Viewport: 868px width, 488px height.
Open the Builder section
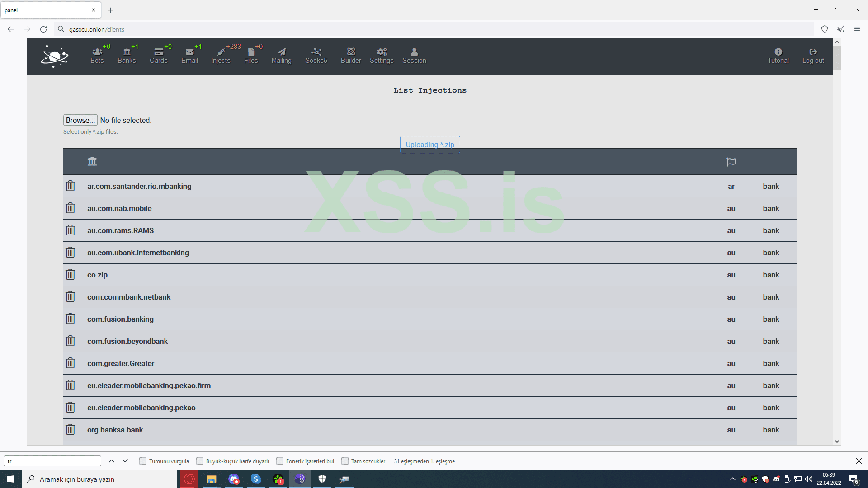pos(351,55)
